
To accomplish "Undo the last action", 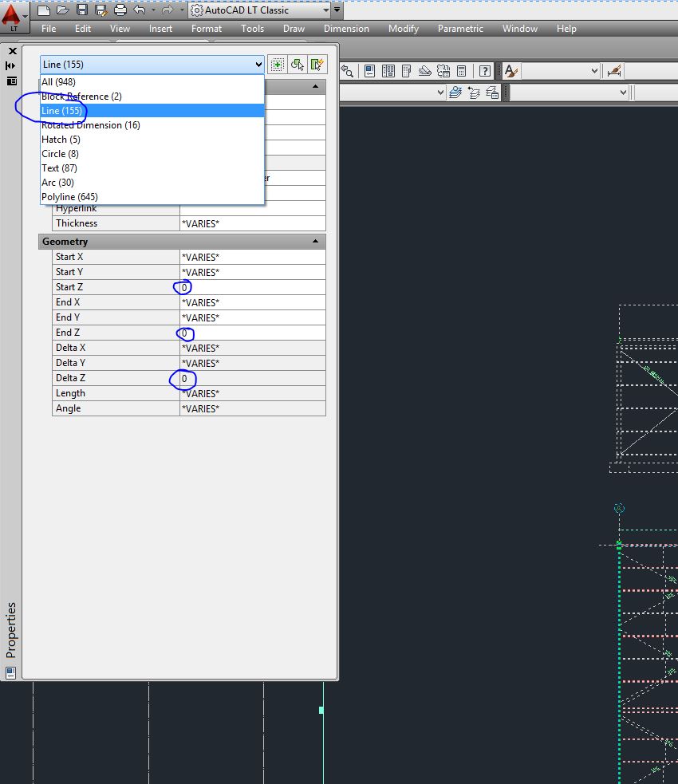I will pyautogui.click(x=140, y=10).
